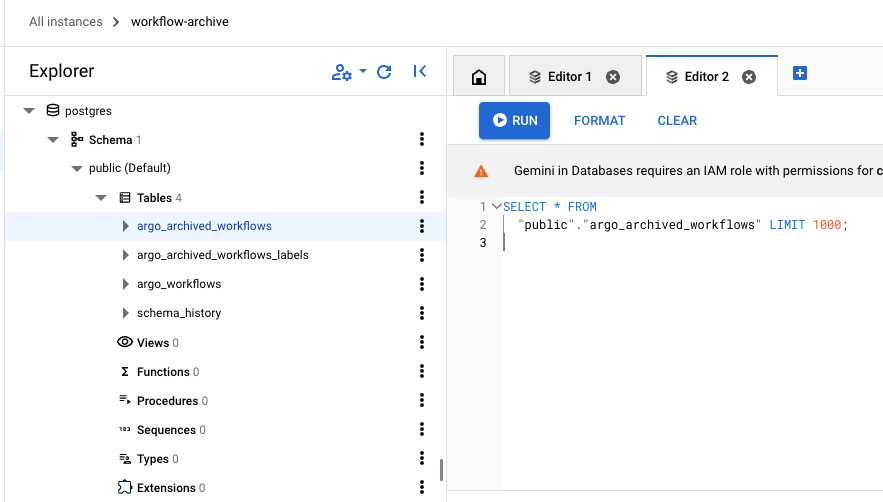Screen dimensions: 883x502
Task: Click the Explorer panel vertical scrollbar
Action: click(x=442, y=469)
